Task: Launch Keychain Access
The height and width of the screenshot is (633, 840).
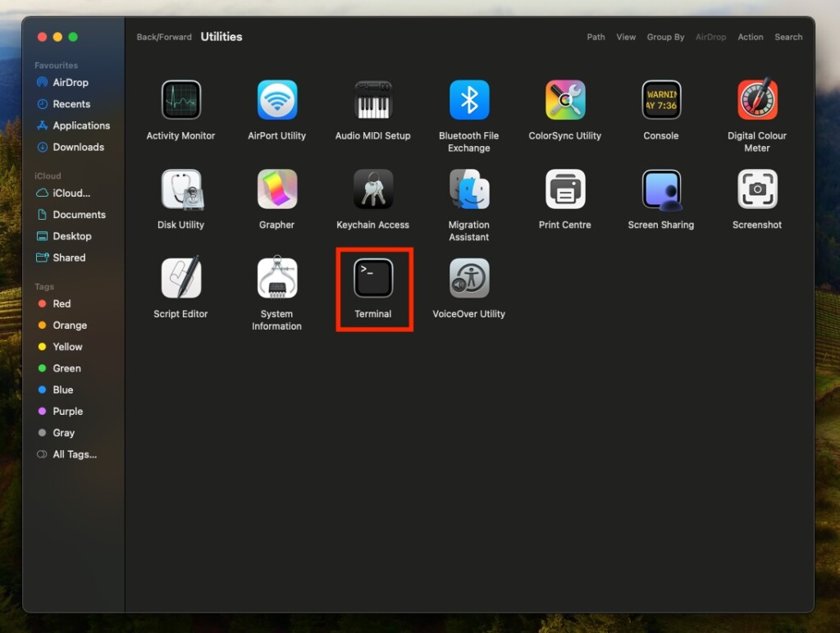Action: coord(372,190)
